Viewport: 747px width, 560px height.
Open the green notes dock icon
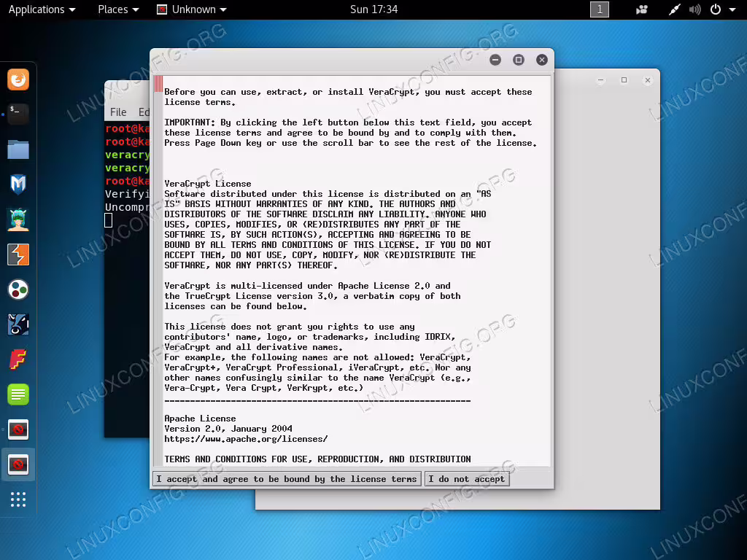(x=18, y=394)
